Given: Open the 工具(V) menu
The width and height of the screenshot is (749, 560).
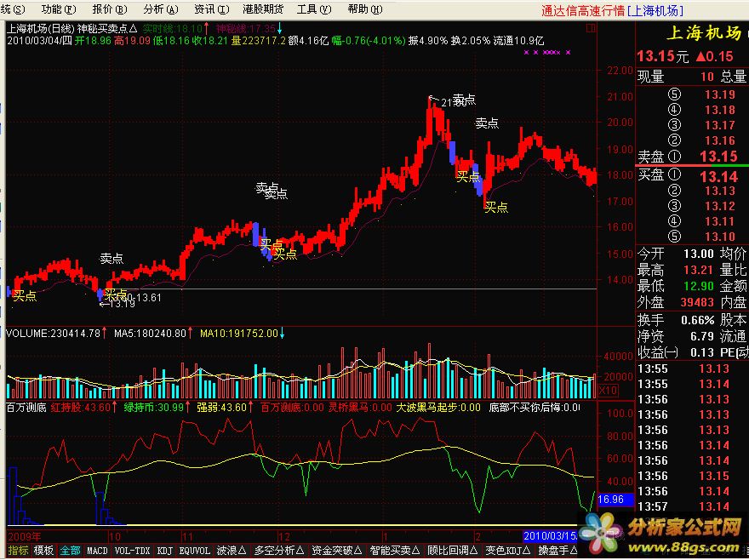Looking at the screenshot, I should 314,9.
